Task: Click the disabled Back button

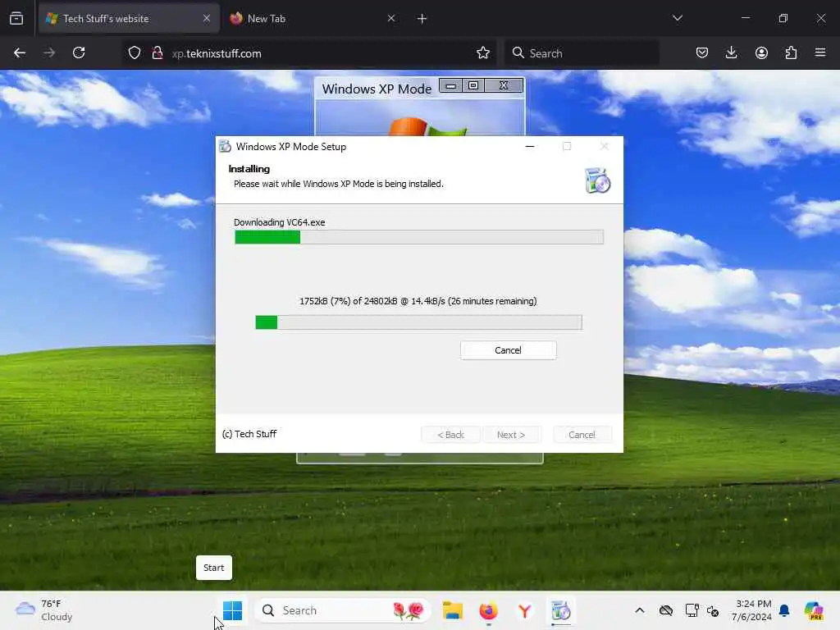Action: pyautogui.click(x=450, y=435)
